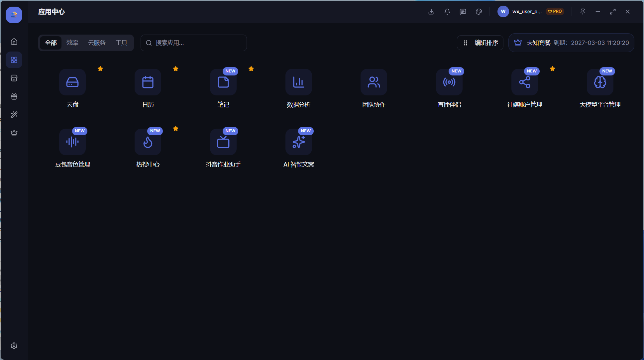644x360 pixels.
Task: Toggle the favorite star on 日历
Action: click(176, 69)
